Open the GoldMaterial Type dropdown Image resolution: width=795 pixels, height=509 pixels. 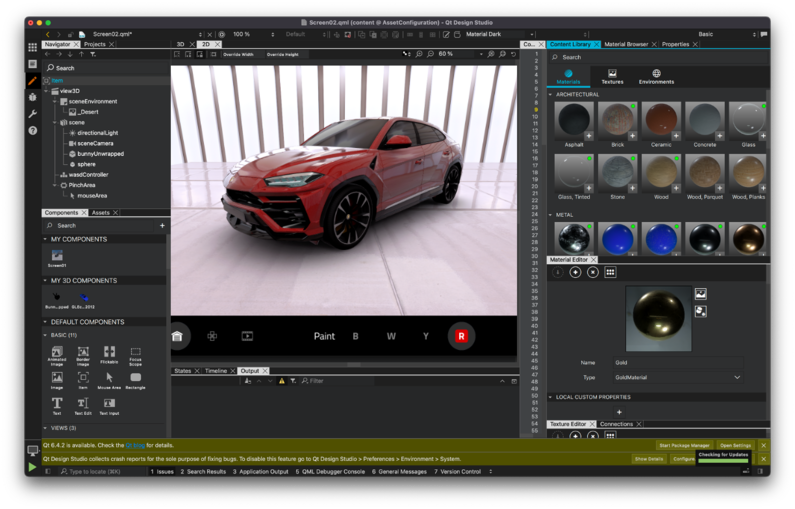[x=677, y=378]
